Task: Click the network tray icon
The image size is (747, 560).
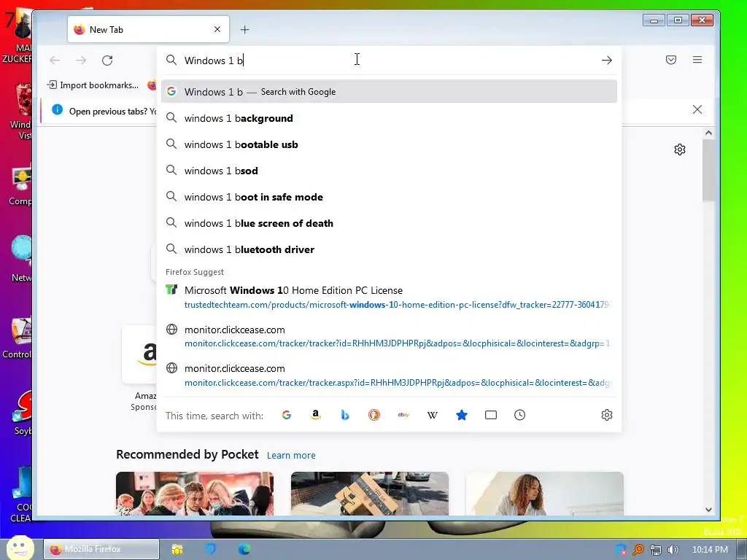Action: pos(656,550)
